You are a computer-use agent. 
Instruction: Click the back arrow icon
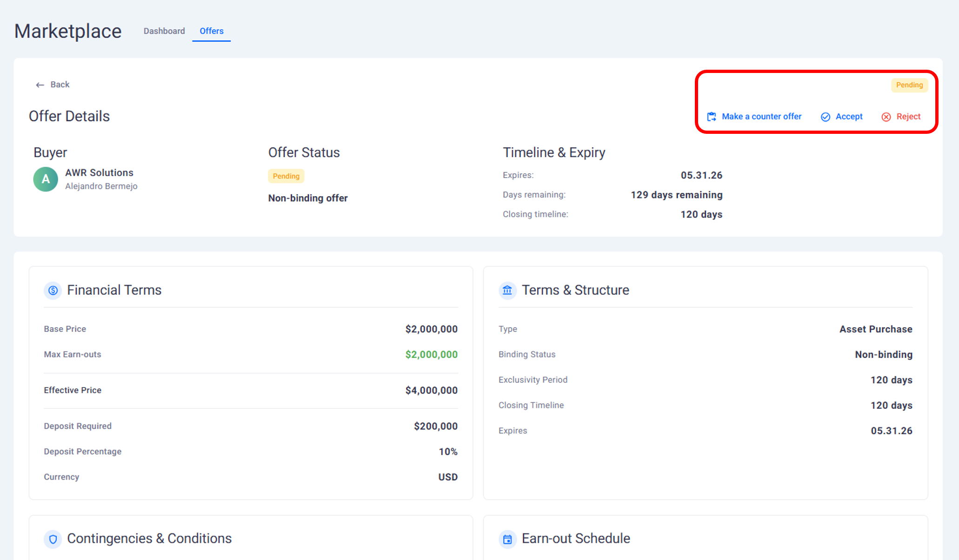click(x=40, y=85)
